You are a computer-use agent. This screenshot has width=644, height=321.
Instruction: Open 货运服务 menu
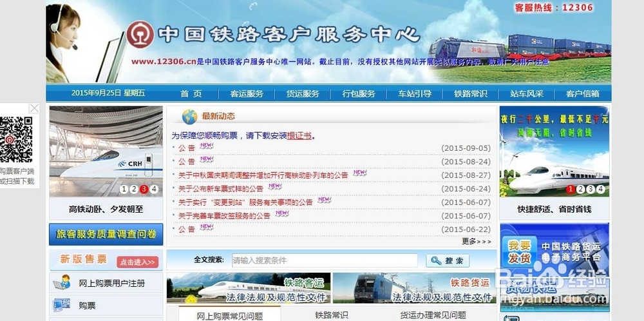(303, 93)
